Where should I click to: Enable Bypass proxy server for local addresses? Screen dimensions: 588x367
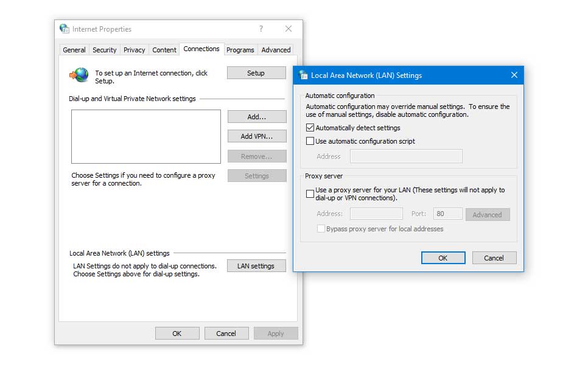tap(321, 229)
